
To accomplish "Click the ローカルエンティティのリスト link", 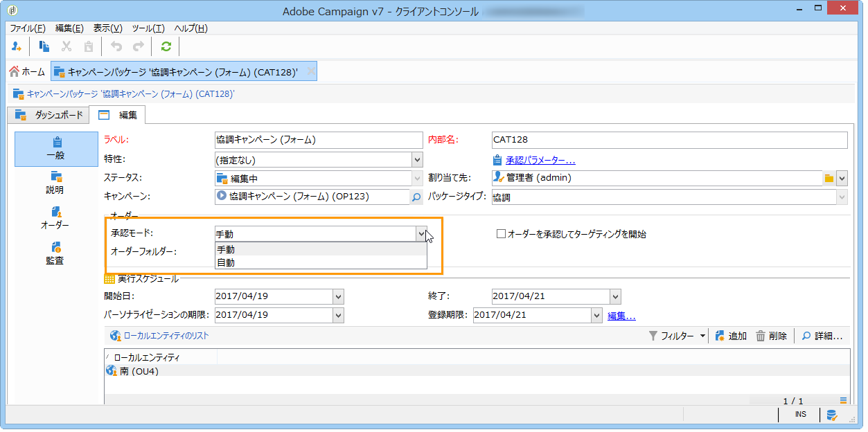I will (x=166, y=336).
